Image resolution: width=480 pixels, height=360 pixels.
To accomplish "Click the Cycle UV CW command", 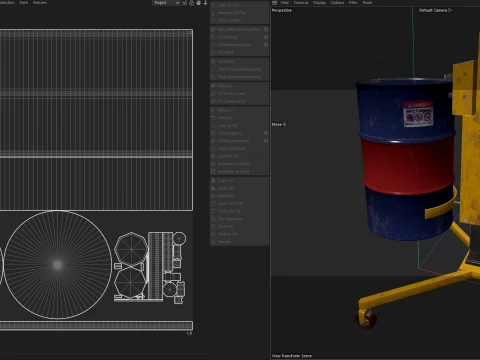I will 239,211.
